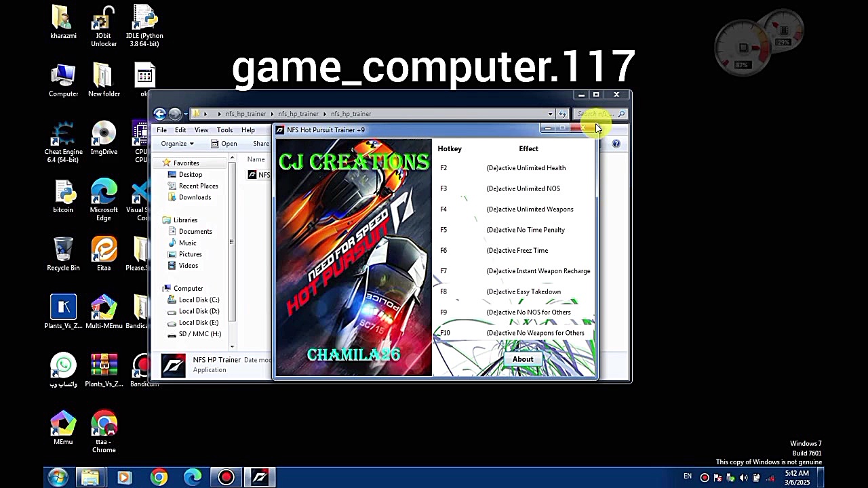
Task: Open the Help menu in Explorer
Action: point(248,130)
